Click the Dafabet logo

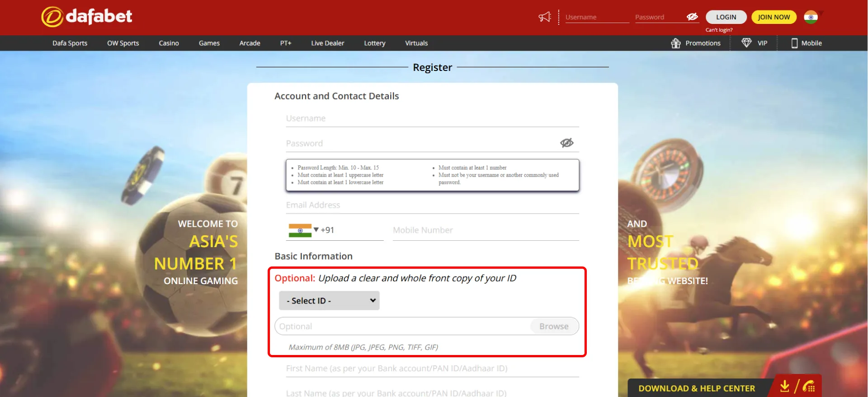click(x=87, y=17)
